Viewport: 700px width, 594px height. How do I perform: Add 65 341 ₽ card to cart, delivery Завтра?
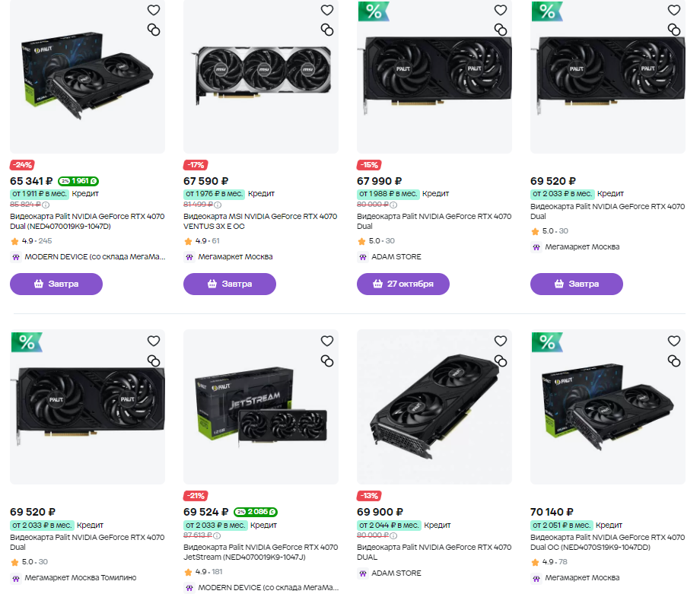pos(56,284)
